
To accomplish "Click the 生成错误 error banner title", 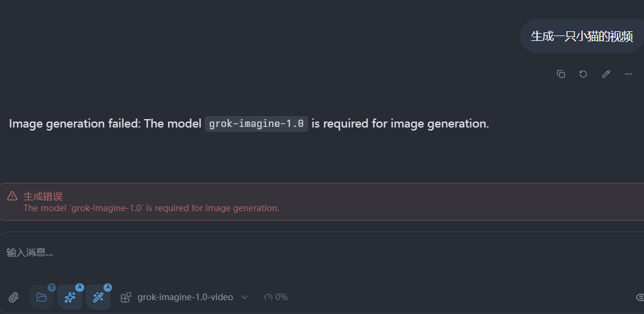I will tap(43, 196).
